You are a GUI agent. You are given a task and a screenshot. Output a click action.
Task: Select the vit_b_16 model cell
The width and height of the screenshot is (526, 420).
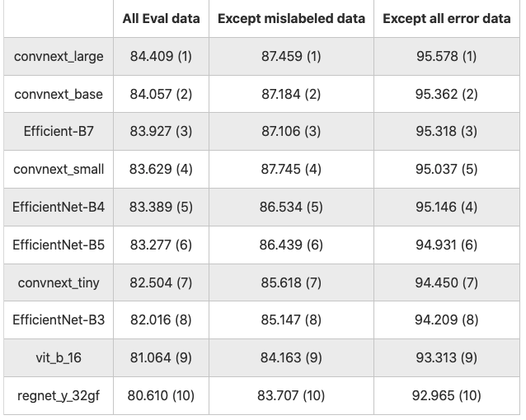point(59,358)
